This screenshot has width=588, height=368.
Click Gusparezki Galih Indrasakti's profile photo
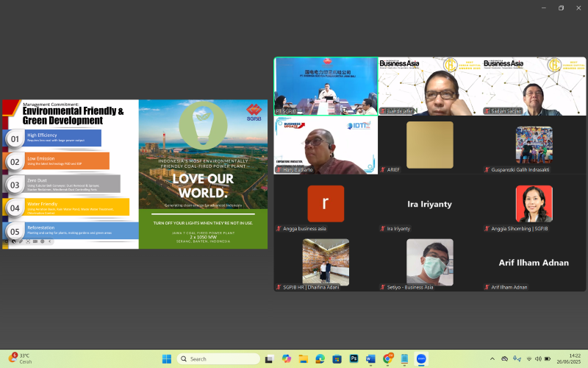[x=534, y=145]
